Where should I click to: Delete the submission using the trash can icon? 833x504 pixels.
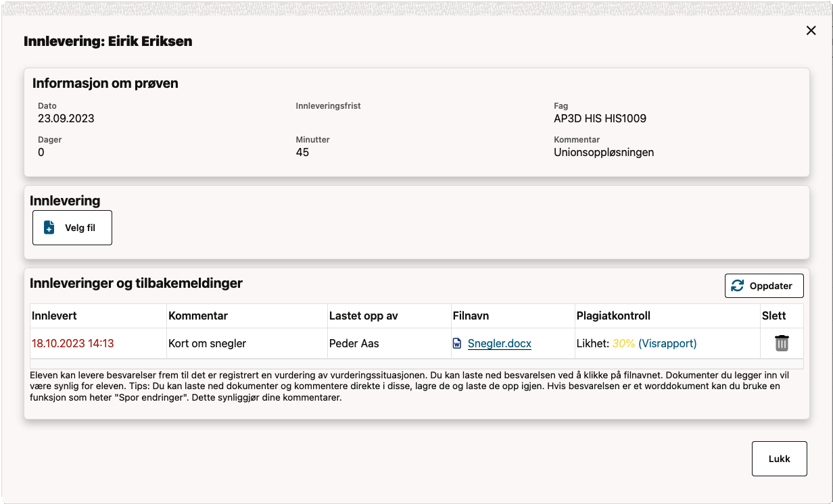[x=782, y=343]
